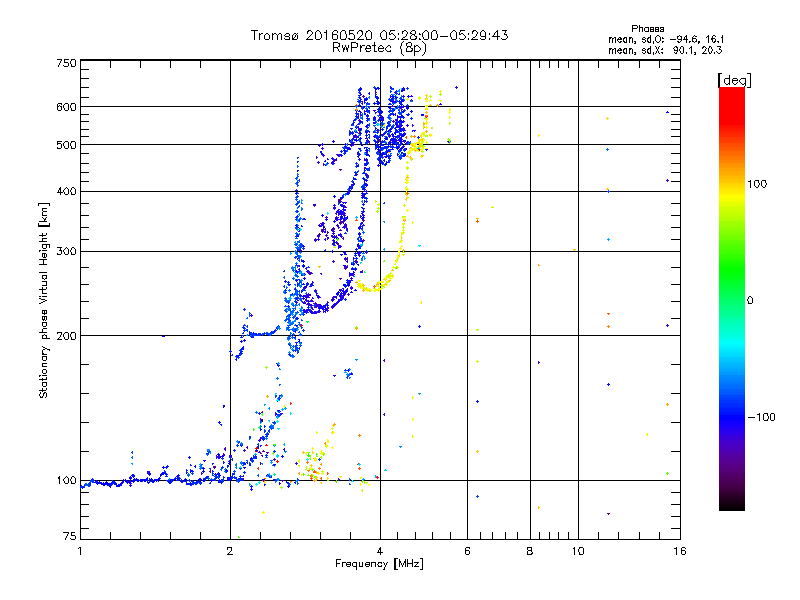Click the x-axis tick label '4'
The height and width of the screenshot is (600, 800).
pyautogui.click(x=380, y=552)
